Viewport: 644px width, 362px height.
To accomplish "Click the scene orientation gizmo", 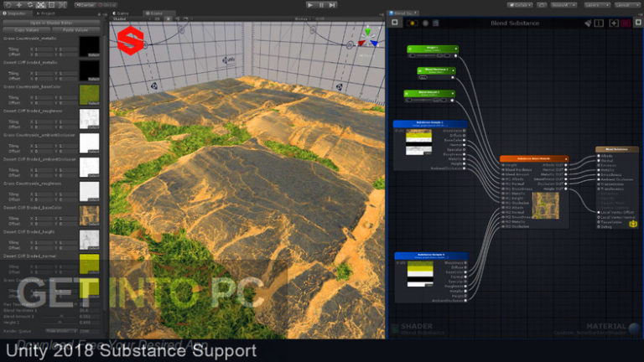I will (x=367, y=39).
